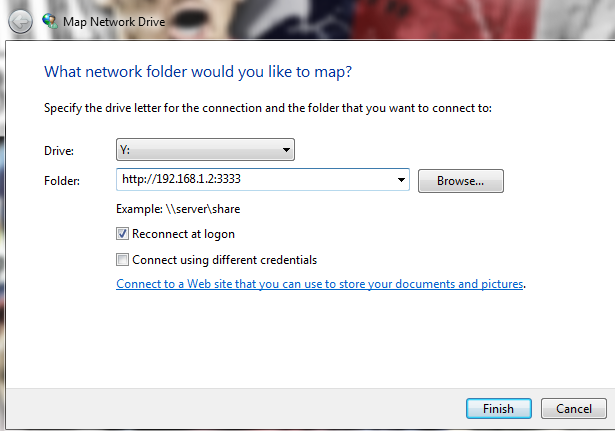Click the 'Reconnect at logon' label text

183,234
